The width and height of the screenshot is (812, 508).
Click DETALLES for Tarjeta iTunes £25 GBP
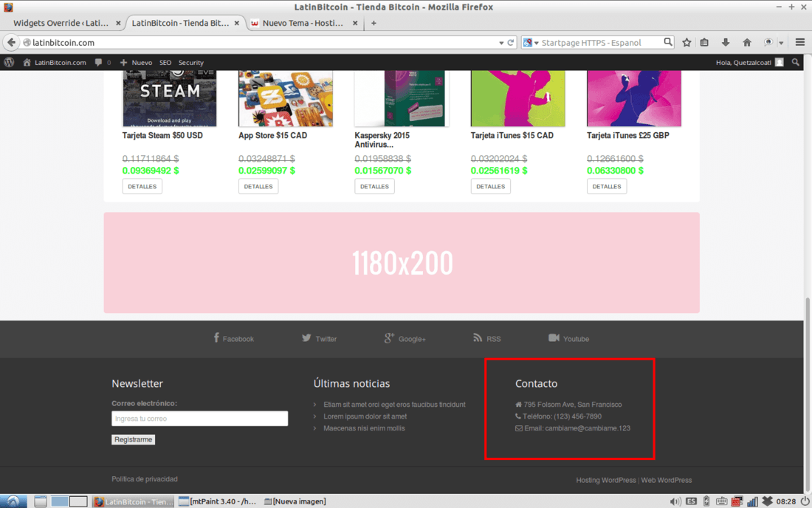(606, 186)
